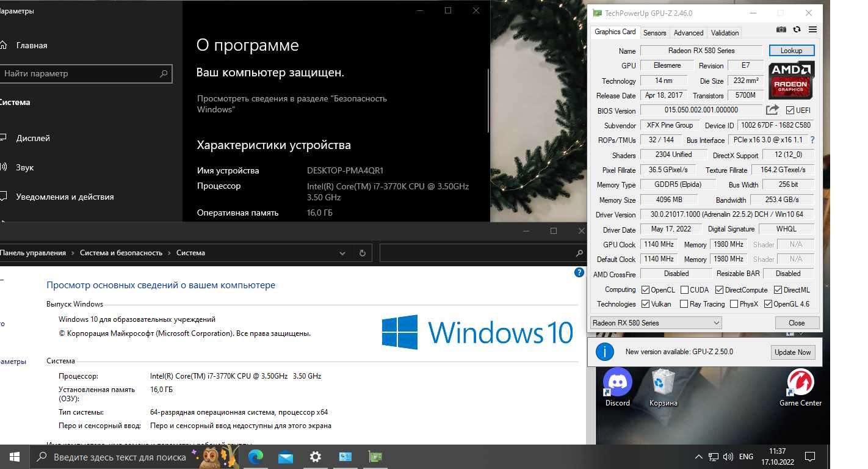
Task: Open the Корзина recycle bin icon
Action: [663, 388]
